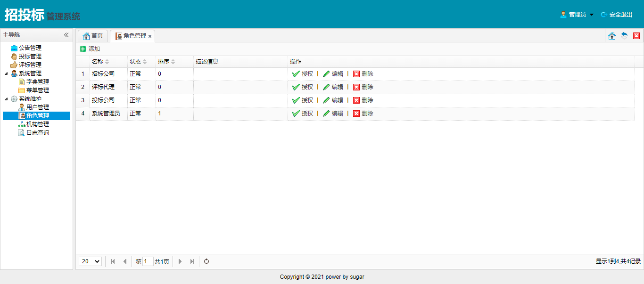Click 编辑 for 投标公司 row
The width and height of the screenshot is (644, 284).
pyautogui.click(x=333, y=100)
